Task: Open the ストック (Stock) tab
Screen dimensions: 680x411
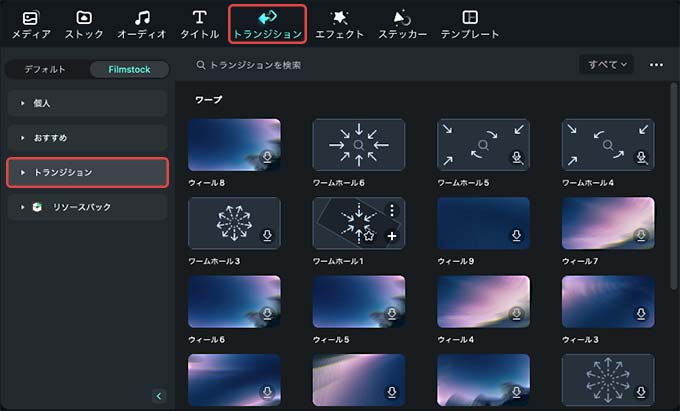Action: point(84,25)
